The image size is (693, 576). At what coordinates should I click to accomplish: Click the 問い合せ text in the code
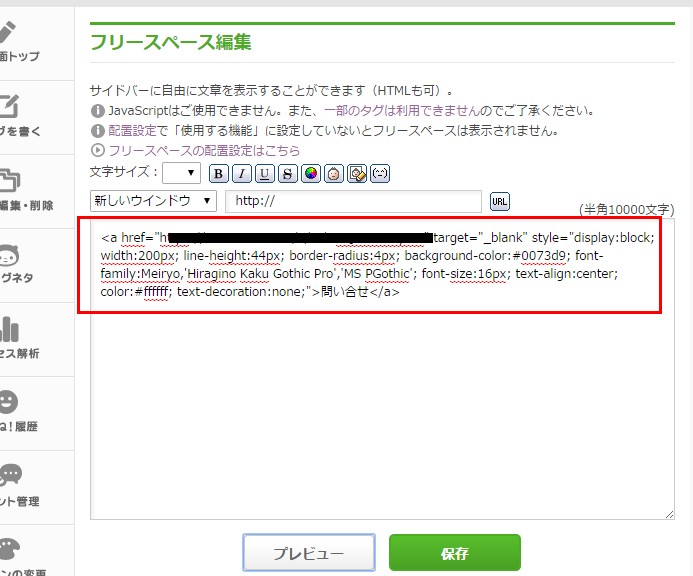(x=345, y=292)
